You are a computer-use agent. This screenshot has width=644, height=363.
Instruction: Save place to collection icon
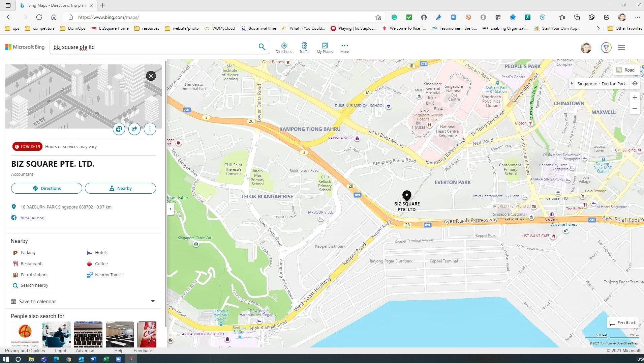(119, 129)
